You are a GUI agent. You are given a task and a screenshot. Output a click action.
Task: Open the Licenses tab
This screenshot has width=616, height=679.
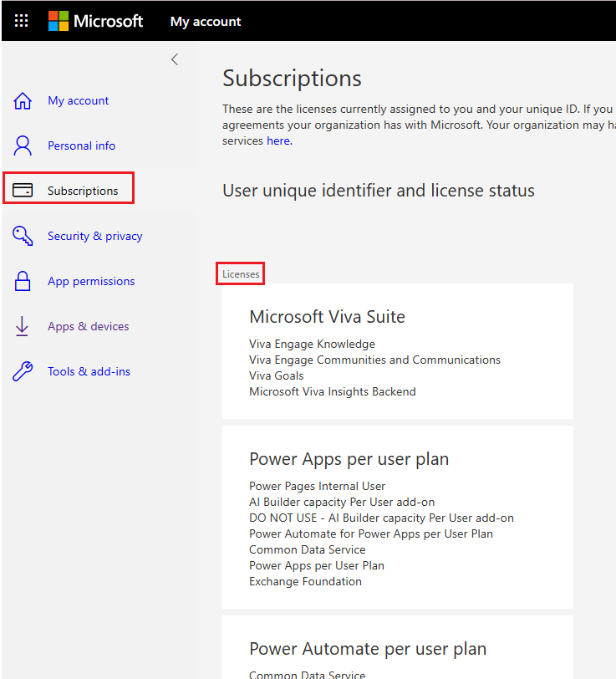pos(240,273)
